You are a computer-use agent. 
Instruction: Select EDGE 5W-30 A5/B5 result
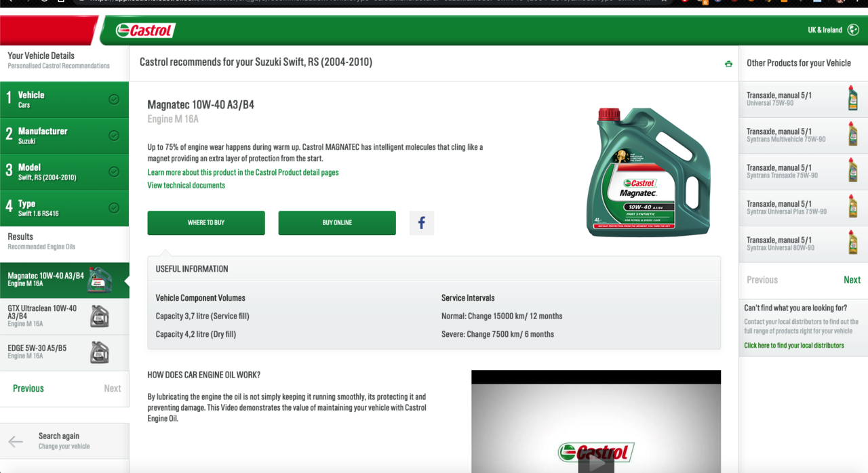tap(64, 352)
